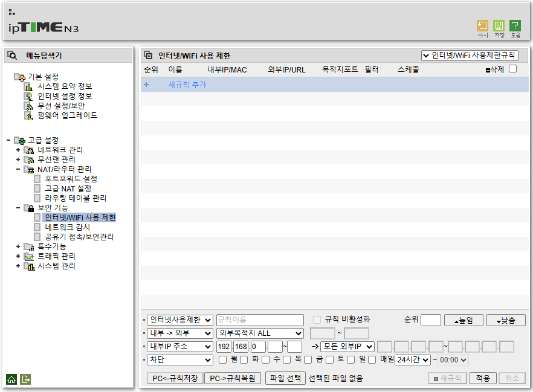
Task: Click the 파일 선택 button
Action: pyautogui.click(x=285, y=378)
